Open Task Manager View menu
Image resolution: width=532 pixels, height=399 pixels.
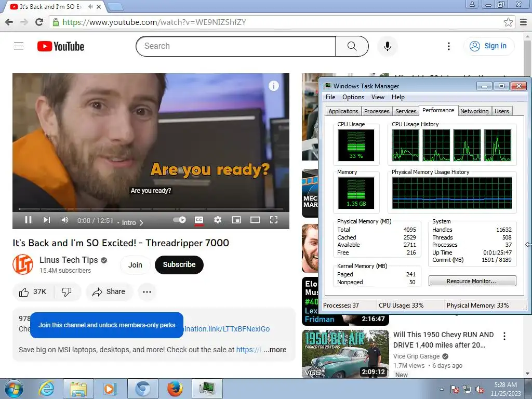(x=378, y=97)
